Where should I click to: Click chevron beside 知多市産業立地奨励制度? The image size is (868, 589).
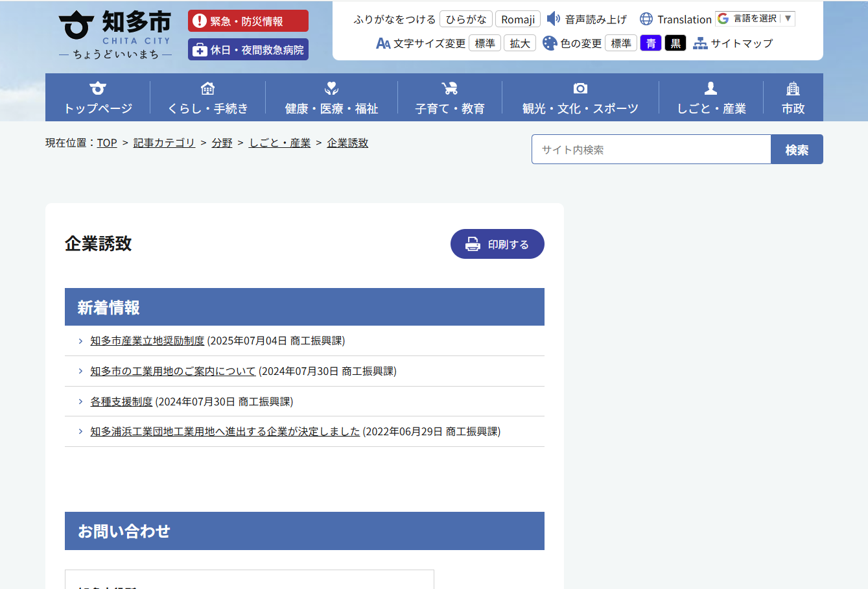[x=80, y=341]
